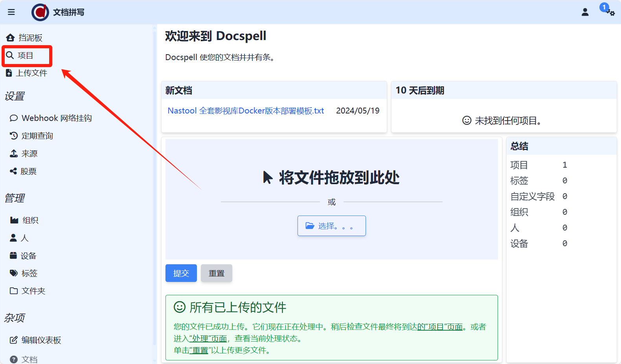Click the 项目 search magnifier icon
The width and height of the screenshot is (621, 364).
(10, 55)
